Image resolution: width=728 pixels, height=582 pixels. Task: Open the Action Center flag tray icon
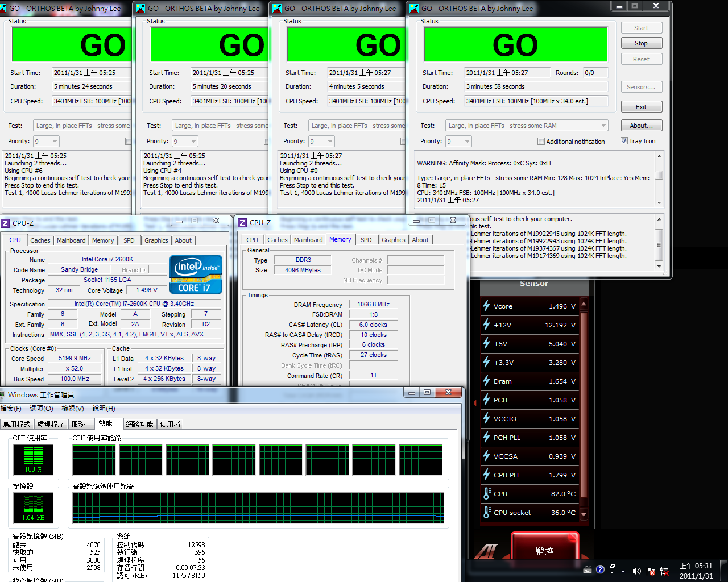[x=650, y=571]
